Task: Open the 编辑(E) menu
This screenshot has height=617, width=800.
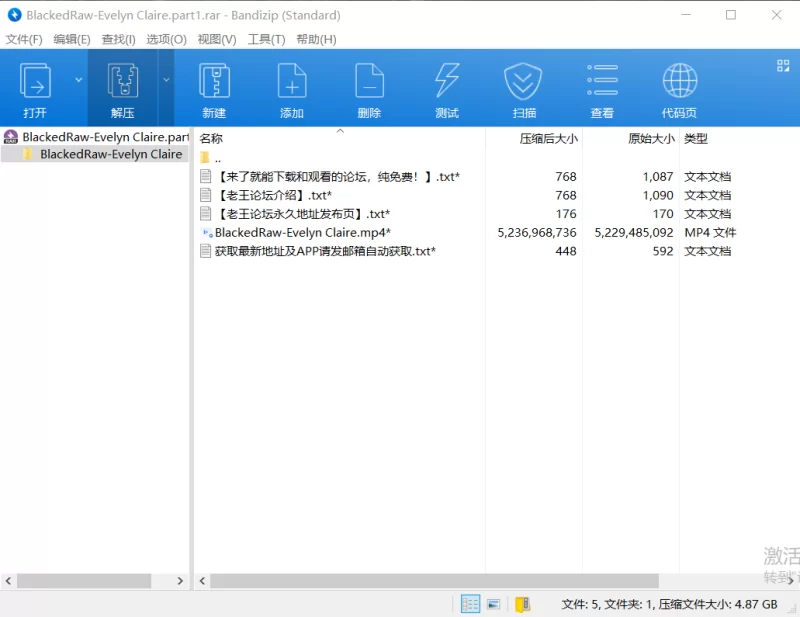Action: click(x=72, y=39)
